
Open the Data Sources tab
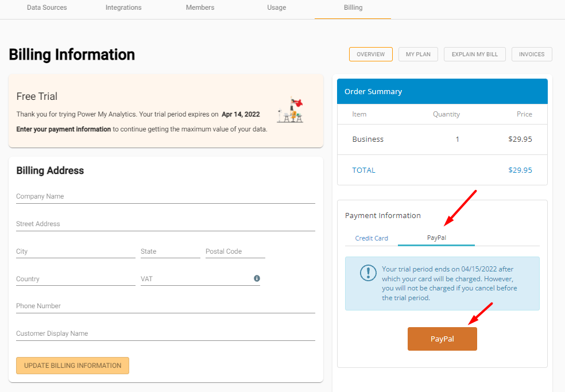pyautogui.click(x=47, y=8)
